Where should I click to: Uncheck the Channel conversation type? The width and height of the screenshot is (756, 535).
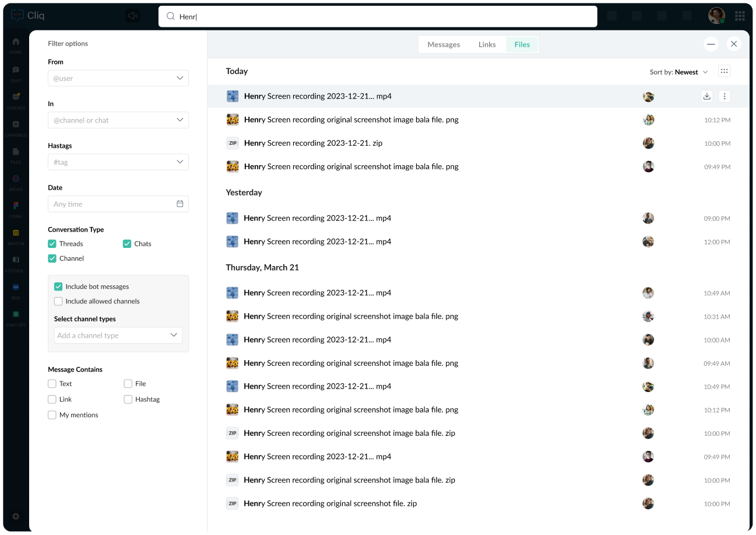pyautogui.click(x=52, y=258)
